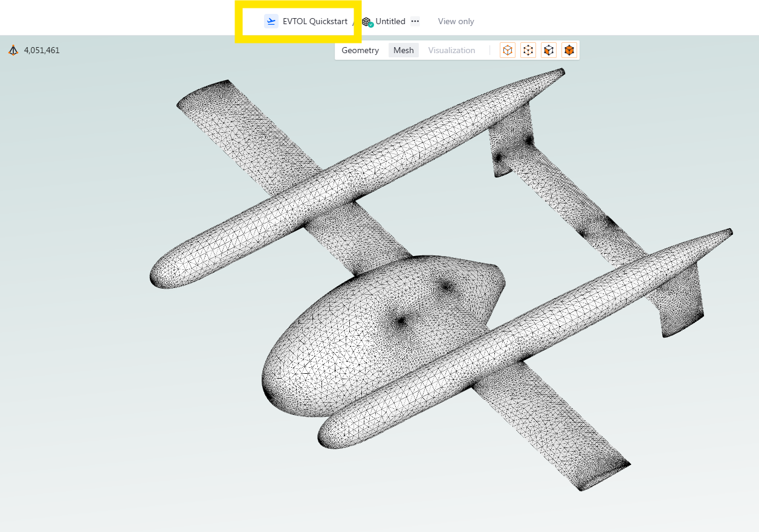Enable wireframe outline cube display mode

(x=508, y=51)
